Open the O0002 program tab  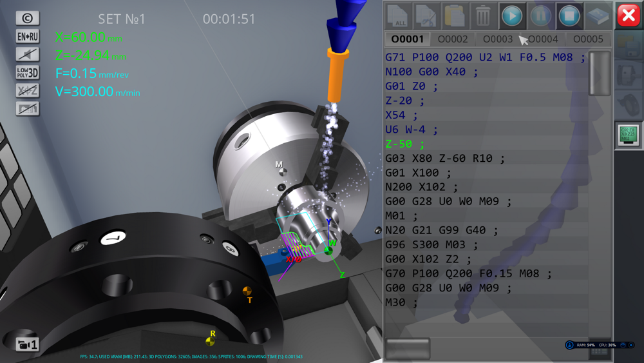pos(453,39)
